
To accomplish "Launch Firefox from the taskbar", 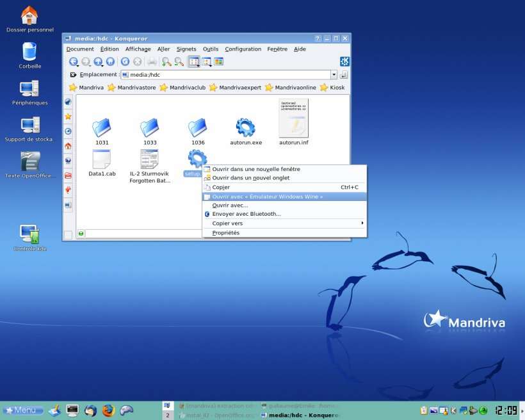I will [x=108, y=410].
